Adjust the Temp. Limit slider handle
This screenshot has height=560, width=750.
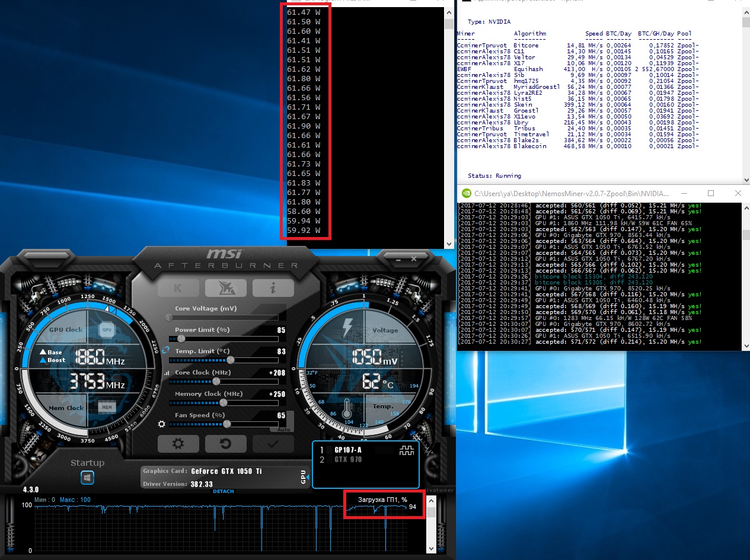click(230, 360)
